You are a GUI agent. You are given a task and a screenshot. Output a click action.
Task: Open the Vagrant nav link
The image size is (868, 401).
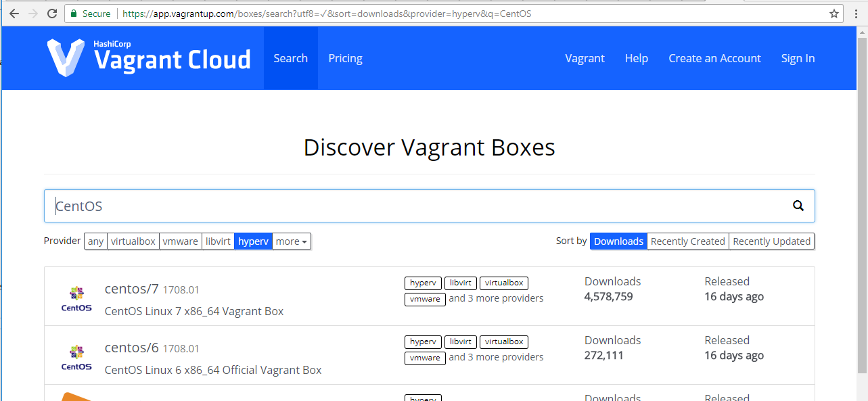(x=585, y=58)
